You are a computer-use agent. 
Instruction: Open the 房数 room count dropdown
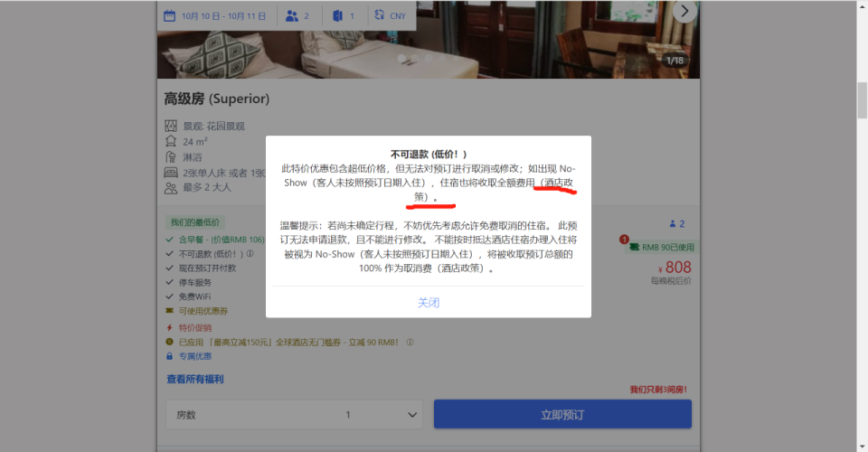click(x=294, y=414)
